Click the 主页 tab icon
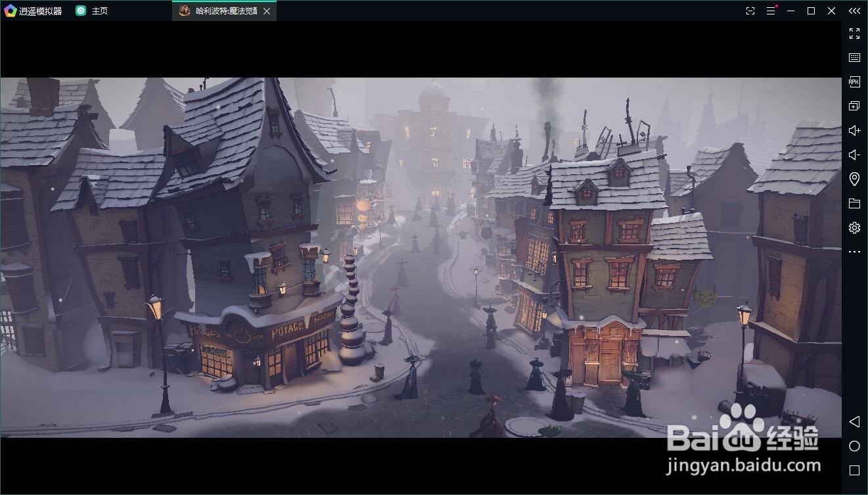This screenshot has height=495, width=868. pos(81,11)
